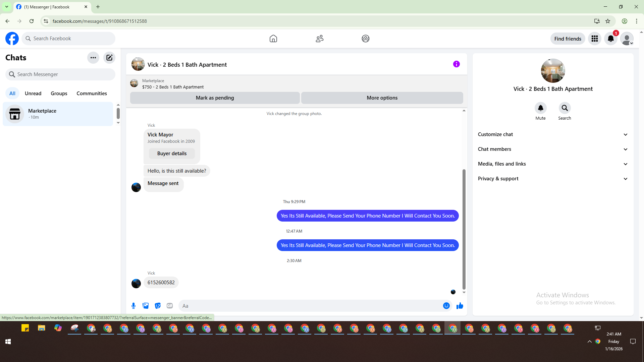This screenshot has height=362, width=644.
Task: Click the voice clip microphone icon
Action: 133,306
